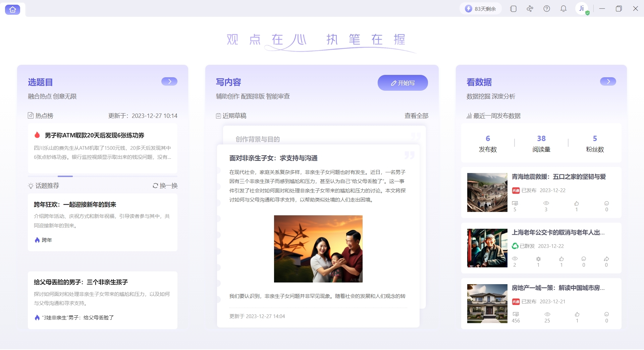The height and width of the screenshot is (350, 644).
Task: Open the 面对非亲生子女 draft
Action: [273, 158]
